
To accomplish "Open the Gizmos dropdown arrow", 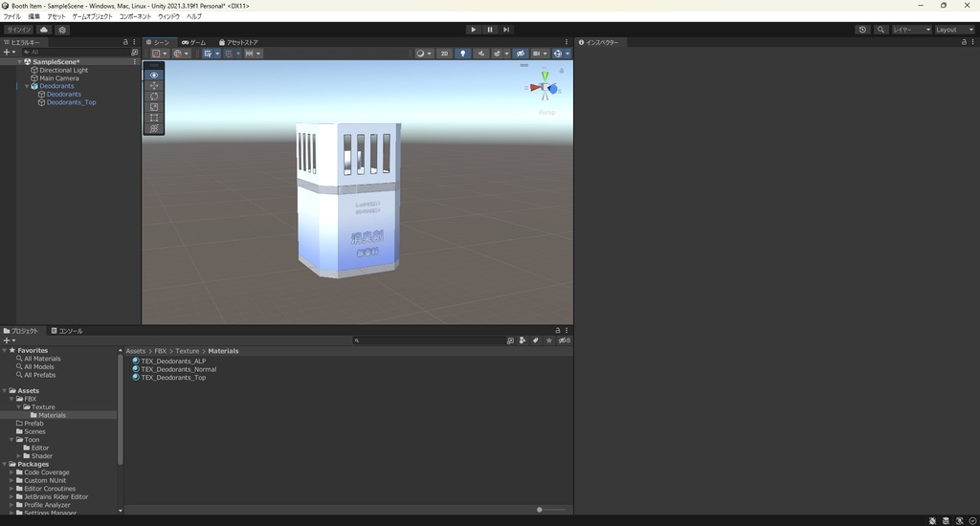I will tap(568, 54).
